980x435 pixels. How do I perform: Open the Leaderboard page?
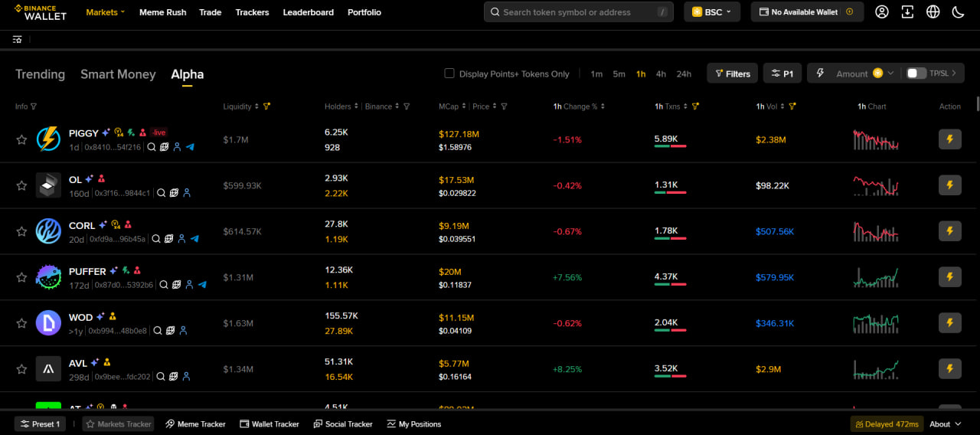(308, 12)
